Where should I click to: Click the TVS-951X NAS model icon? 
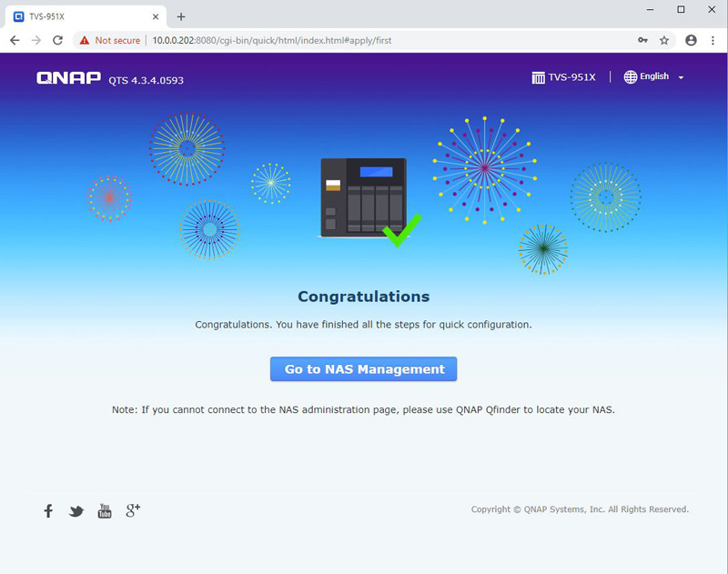click(538, 77)
